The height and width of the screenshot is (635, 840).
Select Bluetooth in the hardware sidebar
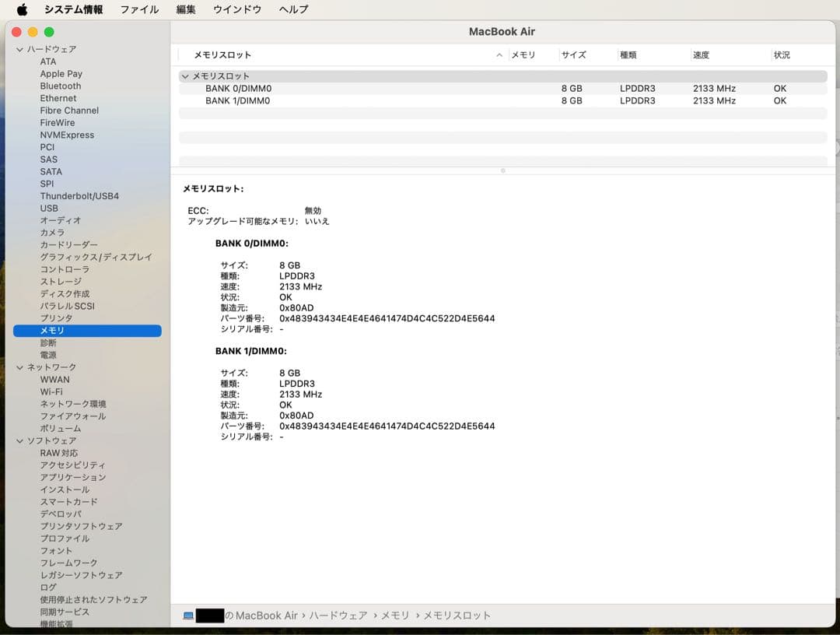pos(60,86)
